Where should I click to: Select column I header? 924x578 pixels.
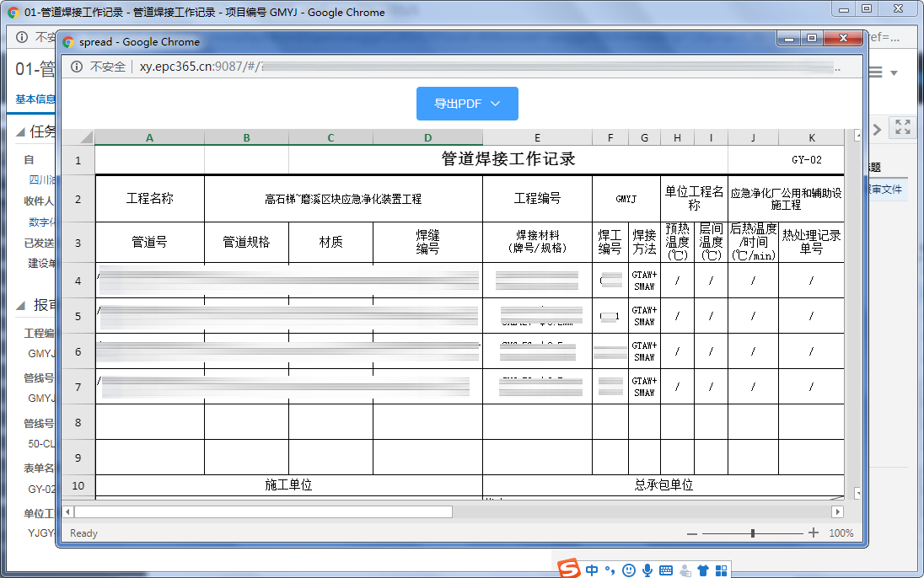(x=712, y=138)
